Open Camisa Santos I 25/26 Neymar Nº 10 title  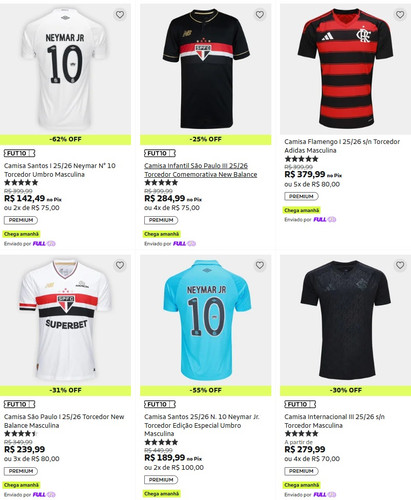[60, 170]
